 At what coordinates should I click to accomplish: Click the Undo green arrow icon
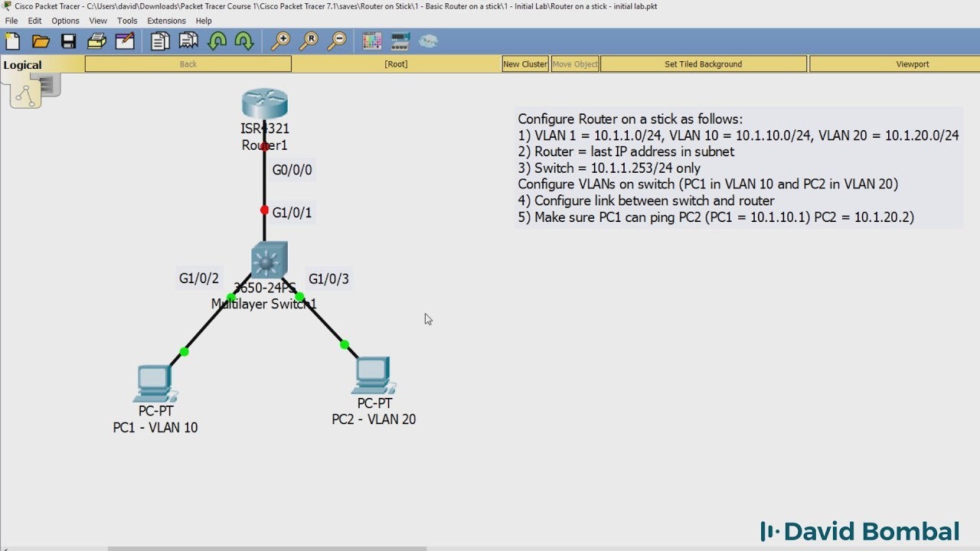[217, 41]
